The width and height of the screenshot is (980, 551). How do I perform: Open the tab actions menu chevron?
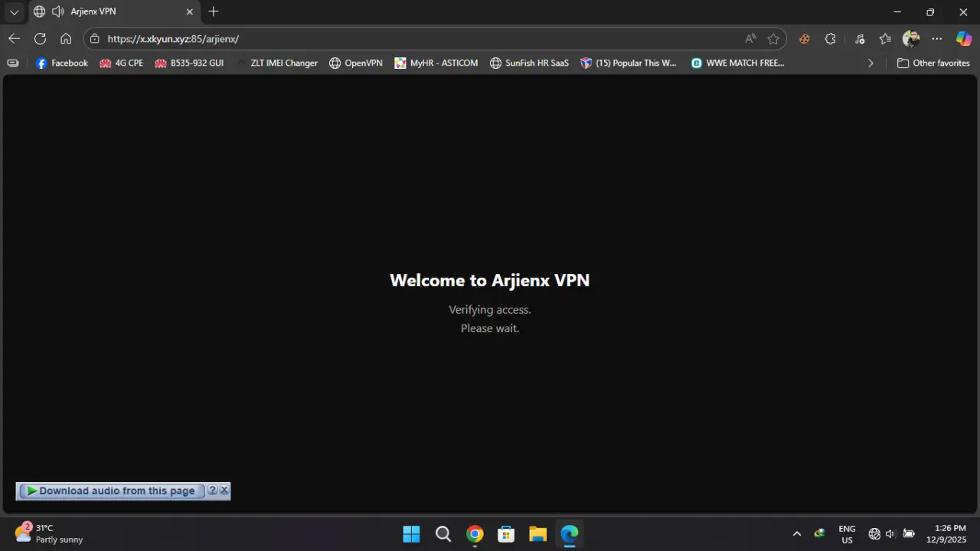click(14, 11)
